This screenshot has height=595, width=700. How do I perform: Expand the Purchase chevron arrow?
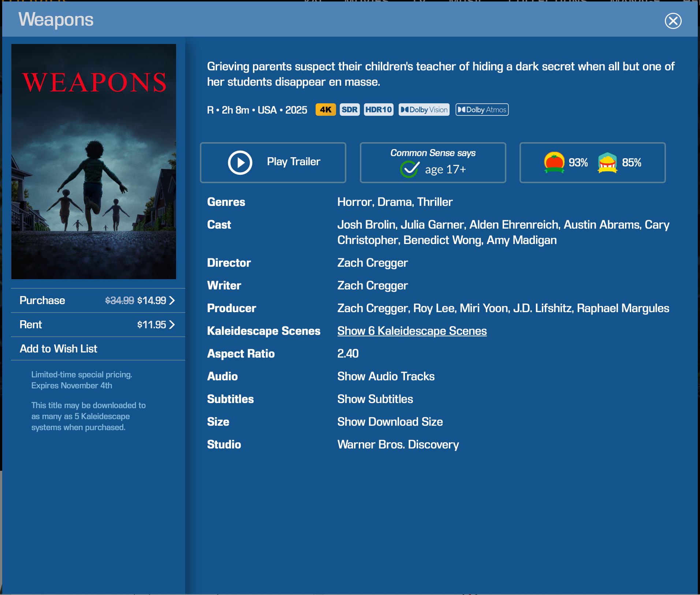(x=172, y=300)
